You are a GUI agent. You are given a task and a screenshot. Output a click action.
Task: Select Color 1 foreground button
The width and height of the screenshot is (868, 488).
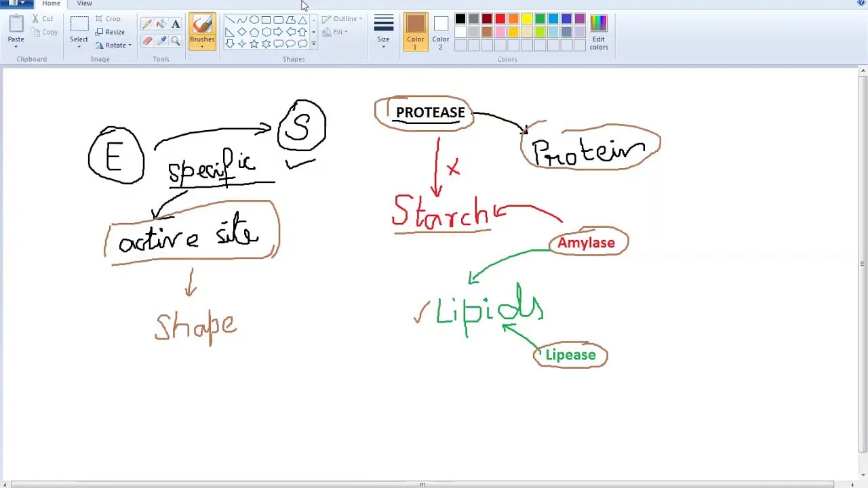coord(416,31)
